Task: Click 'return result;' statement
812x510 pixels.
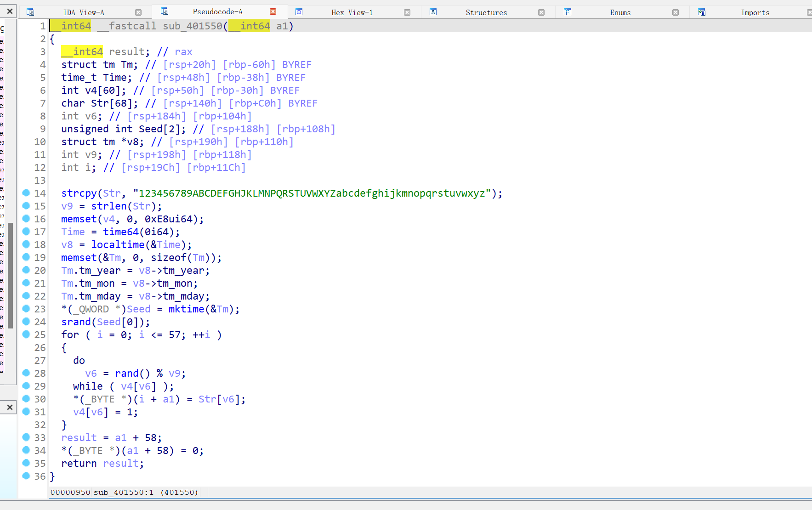Action: (x=102, y=463)
